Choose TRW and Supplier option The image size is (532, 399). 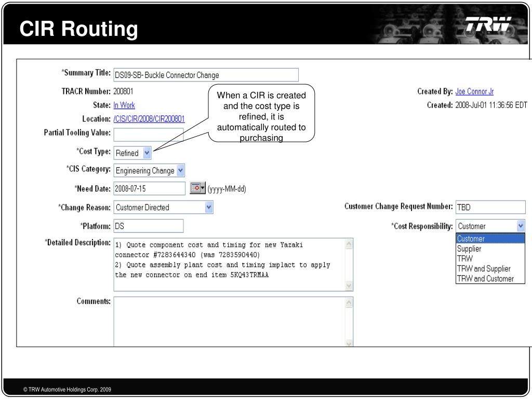490,269
